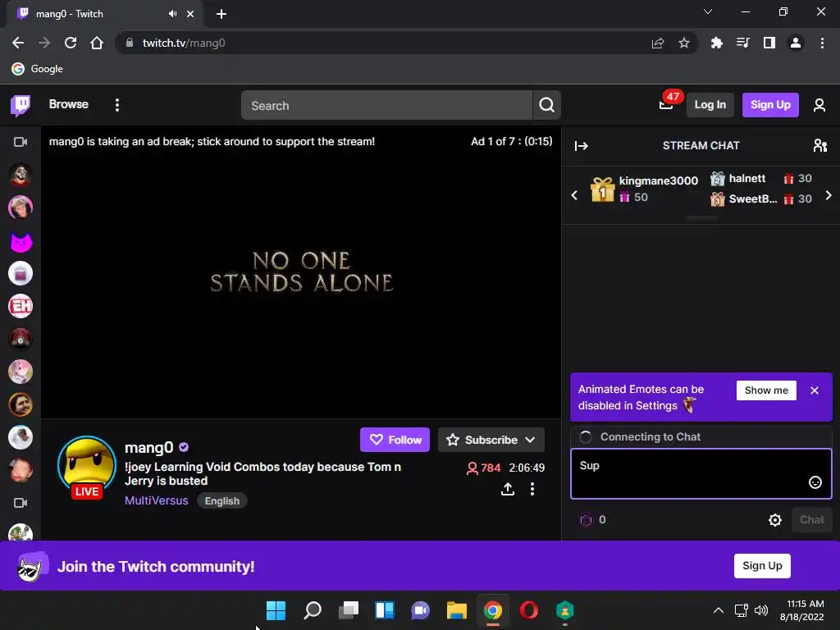This screenshot has height=630, width=840.
Task: Open the volume control in system tray
Action: [761, 610]
